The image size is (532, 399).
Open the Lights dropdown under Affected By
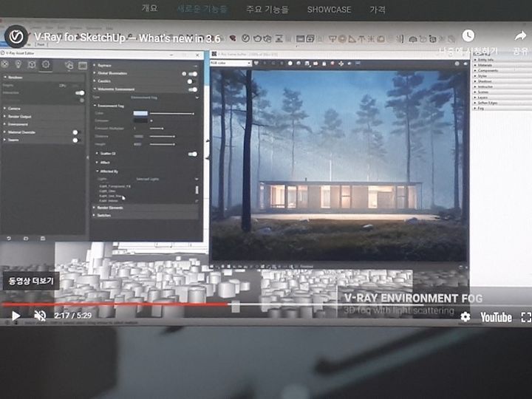[166, 179]
